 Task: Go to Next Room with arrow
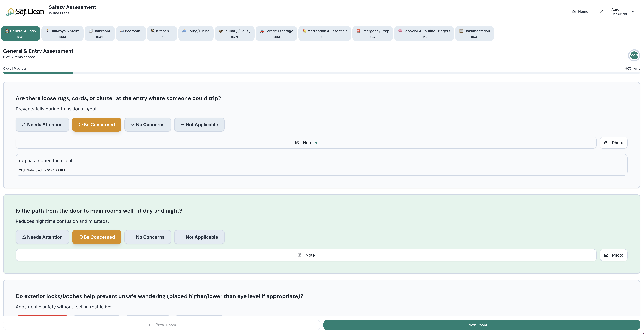tap(481, 325)
